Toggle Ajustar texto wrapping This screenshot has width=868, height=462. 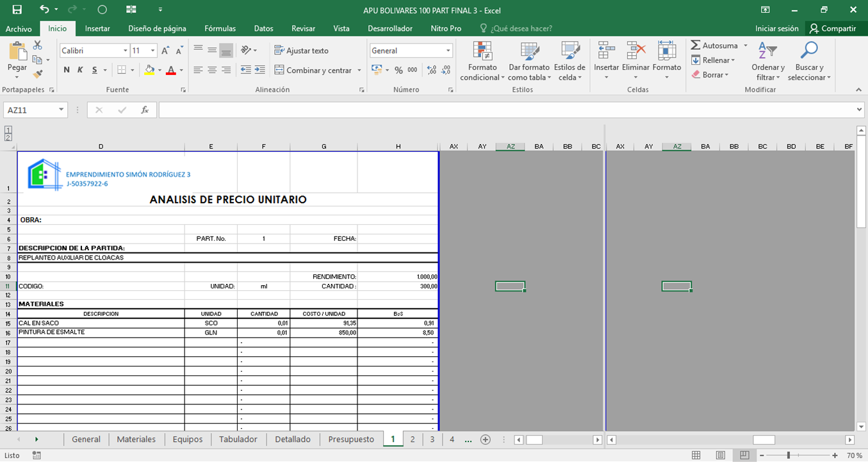[x=301, y=51]
